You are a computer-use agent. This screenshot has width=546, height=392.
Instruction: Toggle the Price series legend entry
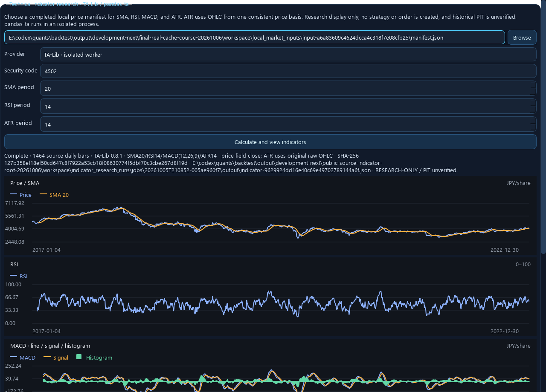21,195
